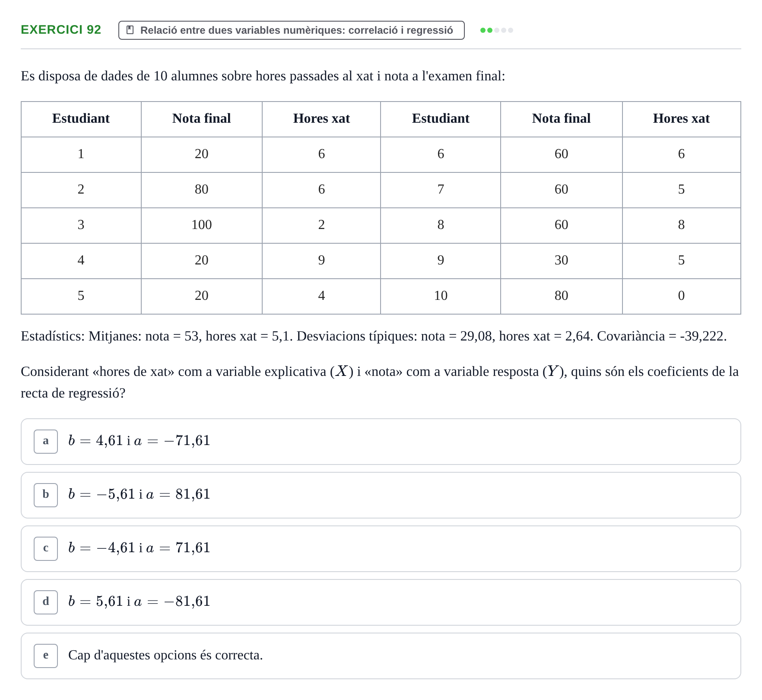Click the EXERCICI 92 heading
The width and height of the screenshot is (762, 700).
[61, 30]
